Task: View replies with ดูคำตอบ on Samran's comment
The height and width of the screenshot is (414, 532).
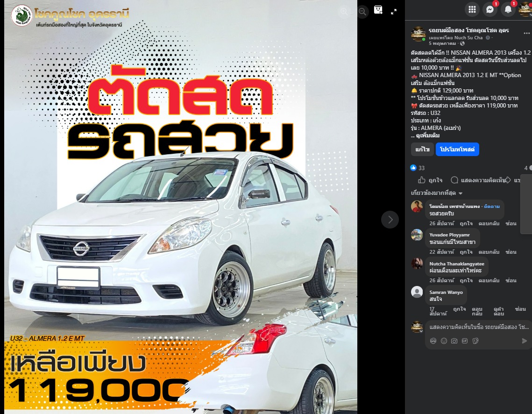Action: click(499, 311)
